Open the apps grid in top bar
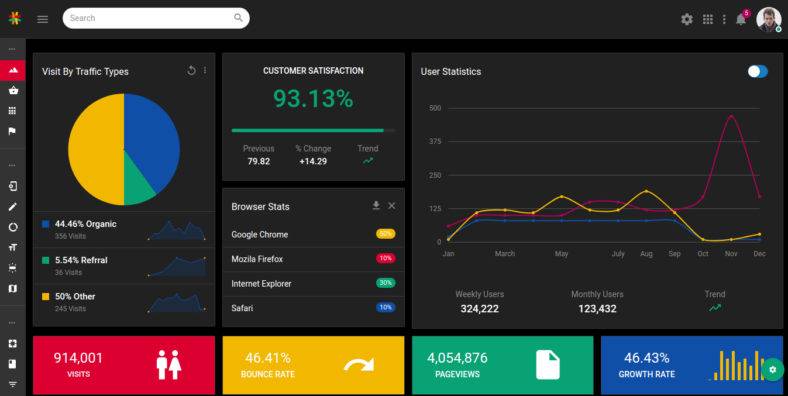 [x=708, y=19]
